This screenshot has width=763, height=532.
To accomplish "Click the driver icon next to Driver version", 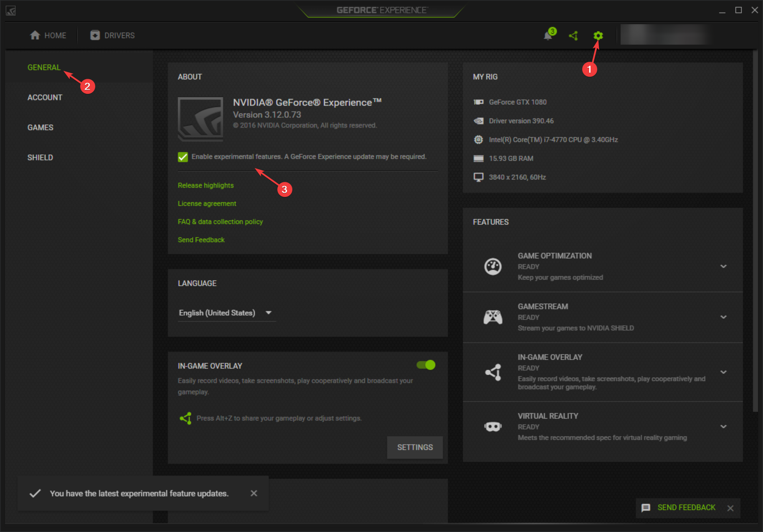I will tap(479, 121).
